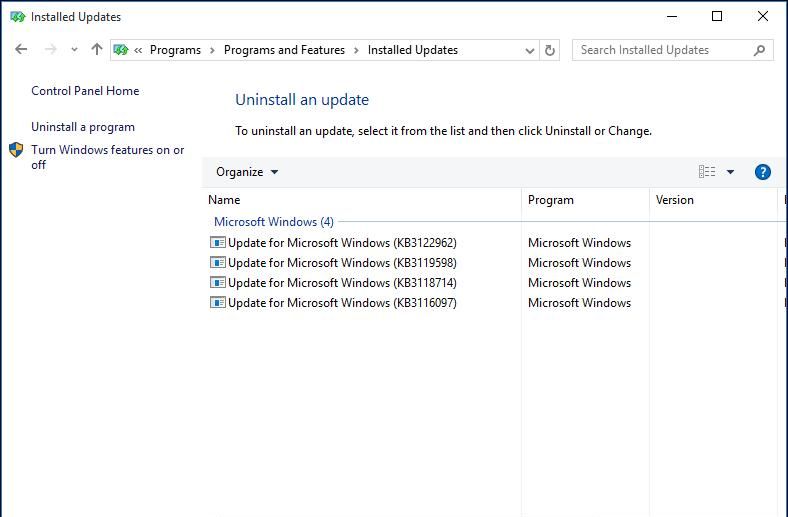Sort by the Name column header

(362, 200)
